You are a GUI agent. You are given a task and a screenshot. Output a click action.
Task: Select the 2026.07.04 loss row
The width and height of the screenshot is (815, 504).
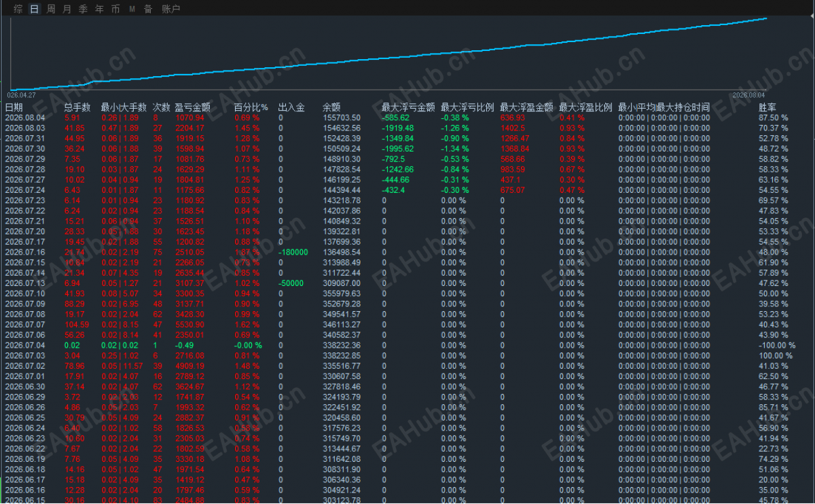point(407,345)
